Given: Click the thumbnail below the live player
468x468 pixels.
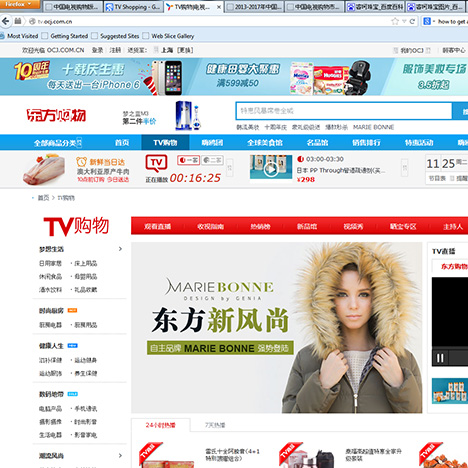Looking at the screenshot, I should pyautogui.click(x=450, y=391).
